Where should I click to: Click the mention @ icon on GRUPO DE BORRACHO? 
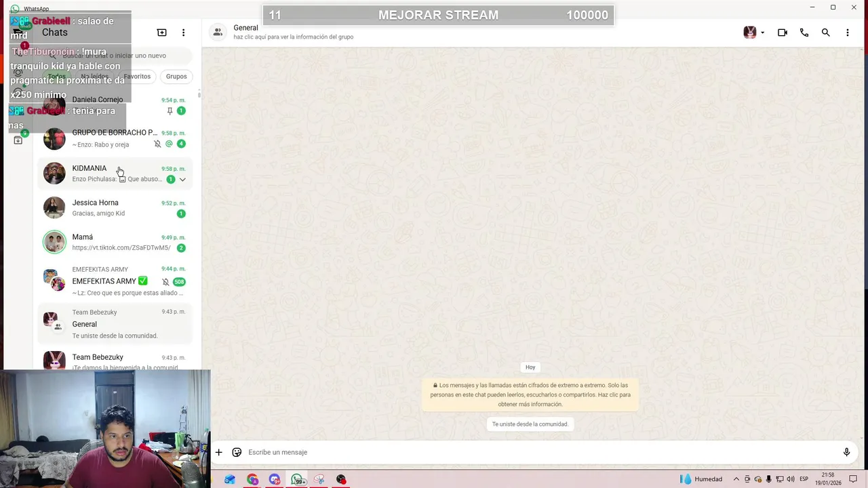pos(169,144)
